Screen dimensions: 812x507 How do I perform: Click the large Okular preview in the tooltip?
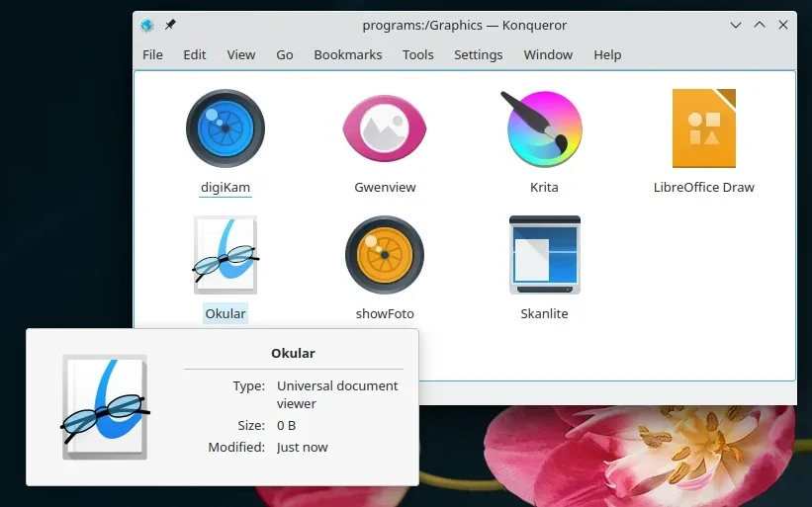105,407
